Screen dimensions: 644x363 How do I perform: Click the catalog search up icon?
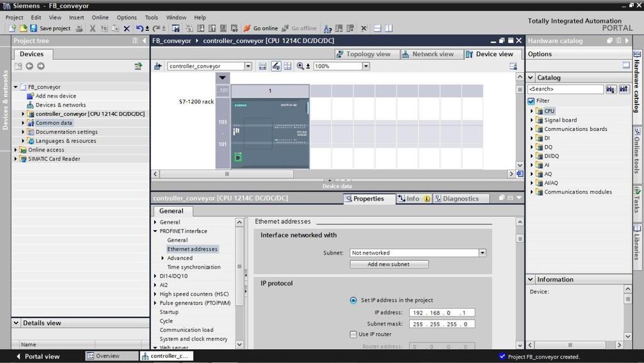coord(624,89)
